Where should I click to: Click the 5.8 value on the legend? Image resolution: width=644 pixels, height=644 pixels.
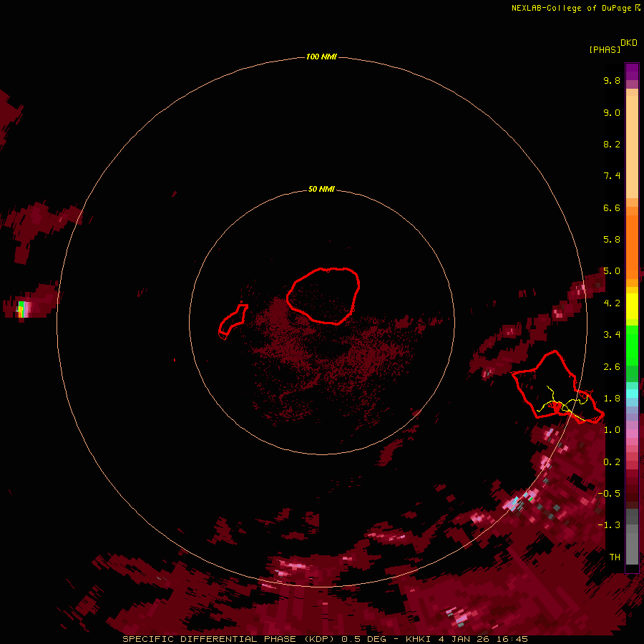[612, 240]
